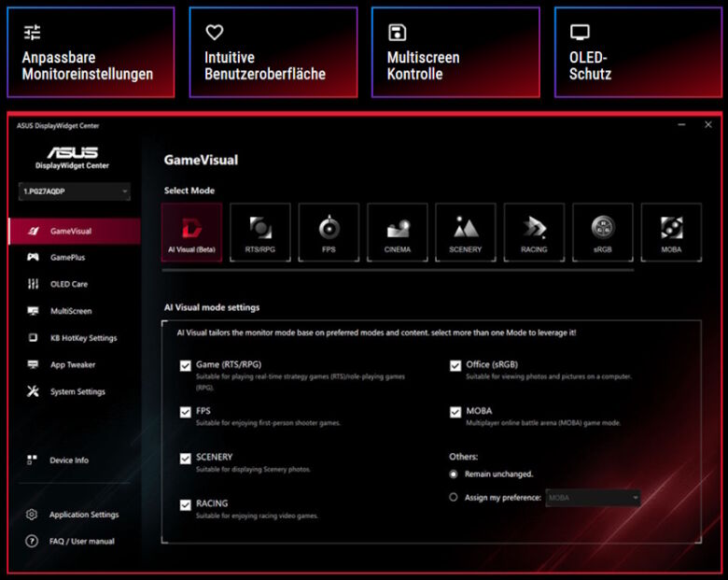
Task: Click the horizontal scrollbar under the mode tiles
Action: click(398, 270)
